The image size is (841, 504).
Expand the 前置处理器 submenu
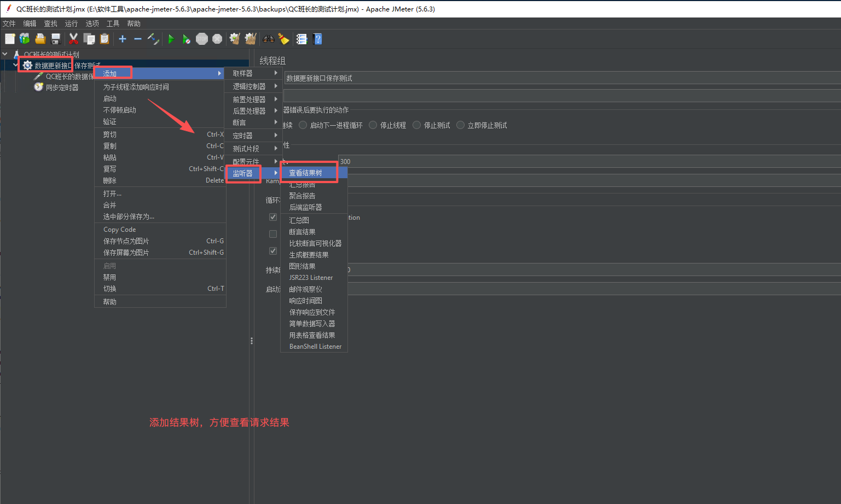point(254,99)
